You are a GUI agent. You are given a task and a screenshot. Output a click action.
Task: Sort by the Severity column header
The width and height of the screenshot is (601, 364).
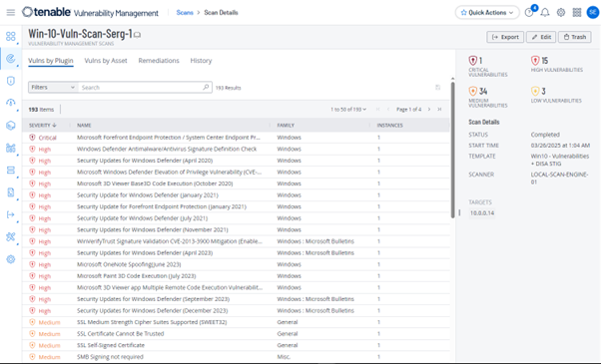point(43,126)
